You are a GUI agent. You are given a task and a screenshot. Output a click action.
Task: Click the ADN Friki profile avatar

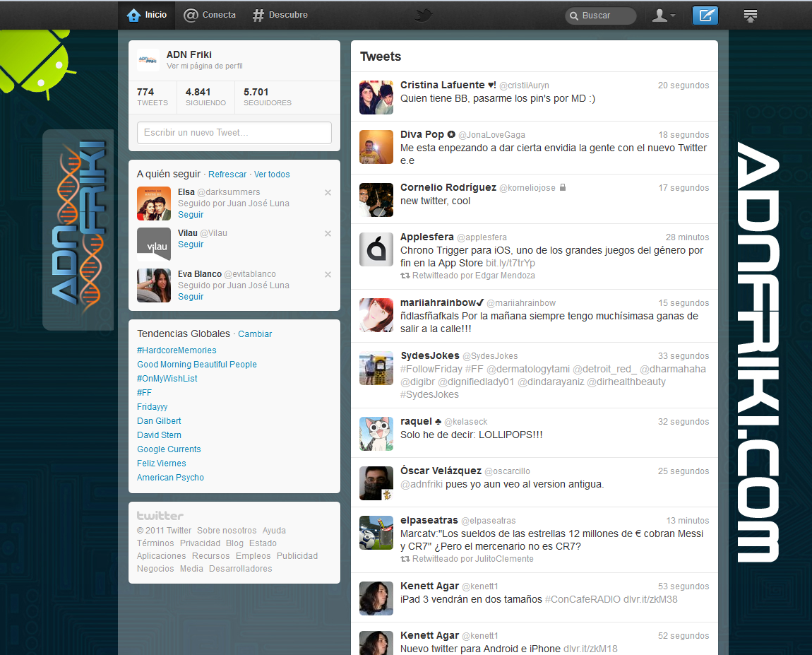148,60
